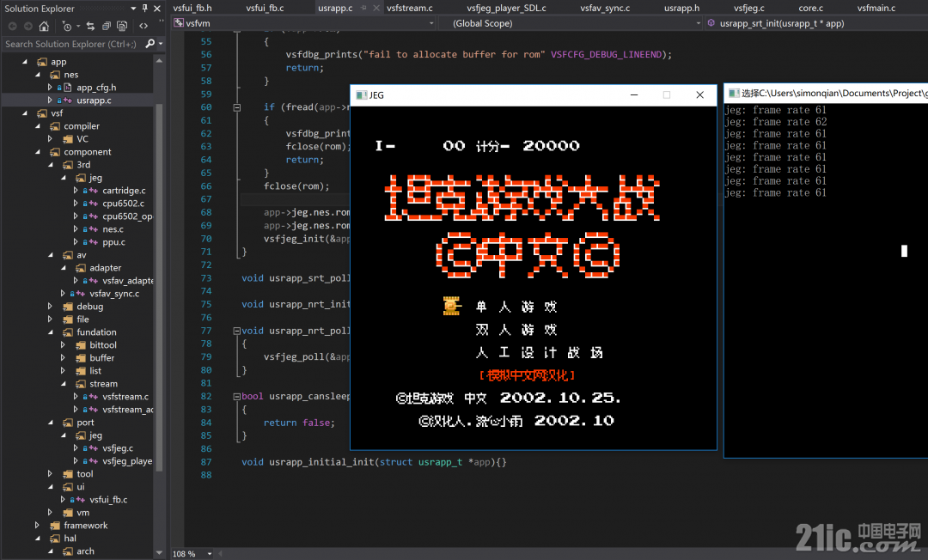Click the component folder icon
The width and height of the screenshot is (928, 560).
pyautogui.click(x=55, y=152)
